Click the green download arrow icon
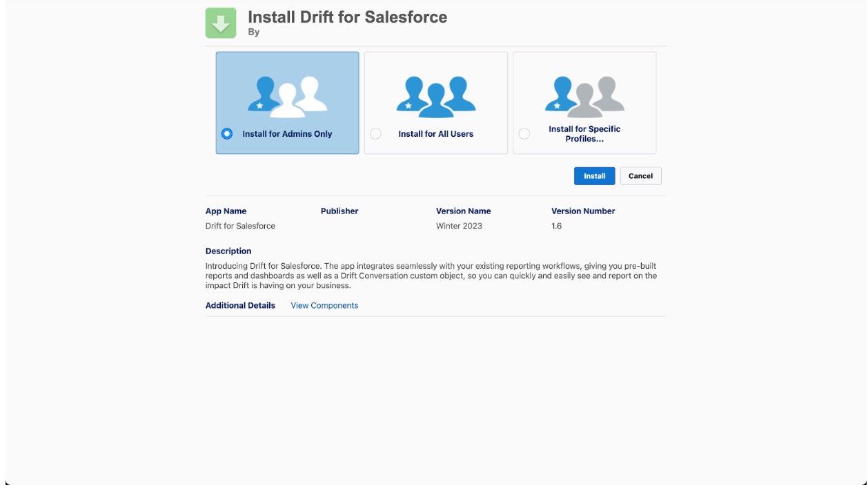The width and height of the screenshot is (868, 489). tap(221, 23)
